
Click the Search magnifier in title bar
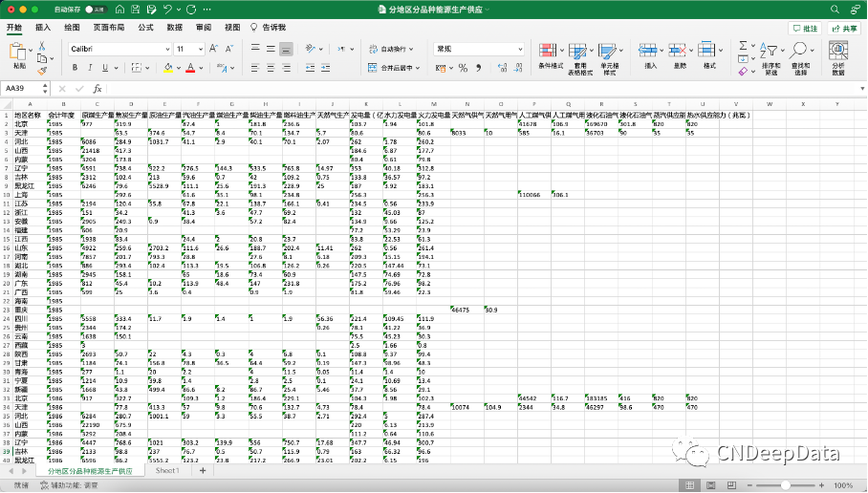pyautogui.click(x=835, y=10)
